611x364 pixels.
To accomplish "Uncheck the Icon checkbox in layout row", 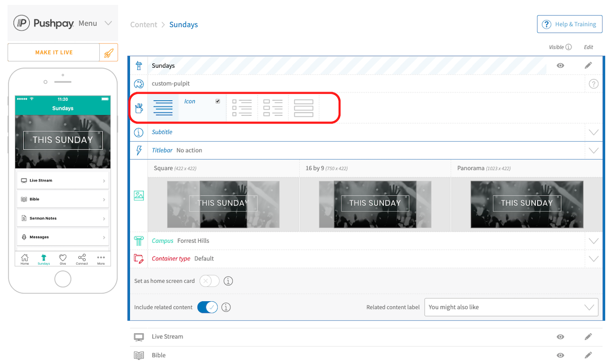I will pyautogui.click(x=218, y=101).
